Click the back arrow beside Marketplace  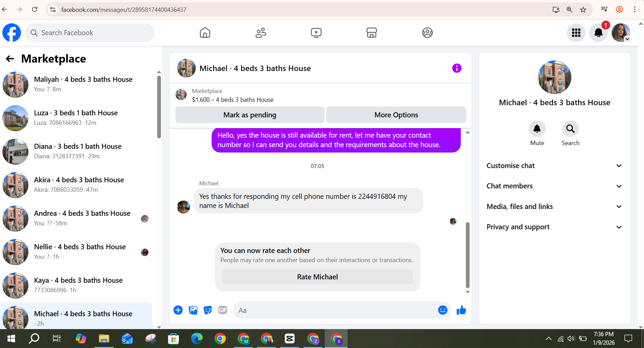[x=10, y=59]
